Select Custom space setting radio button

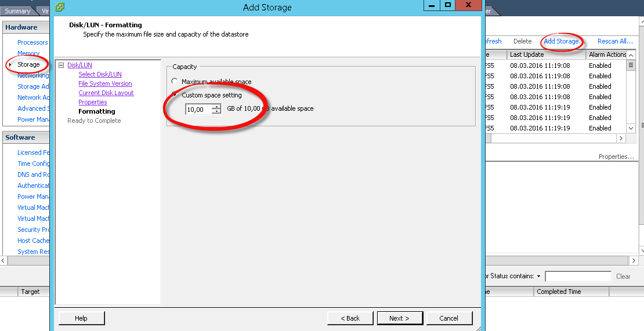click(175, 94)
